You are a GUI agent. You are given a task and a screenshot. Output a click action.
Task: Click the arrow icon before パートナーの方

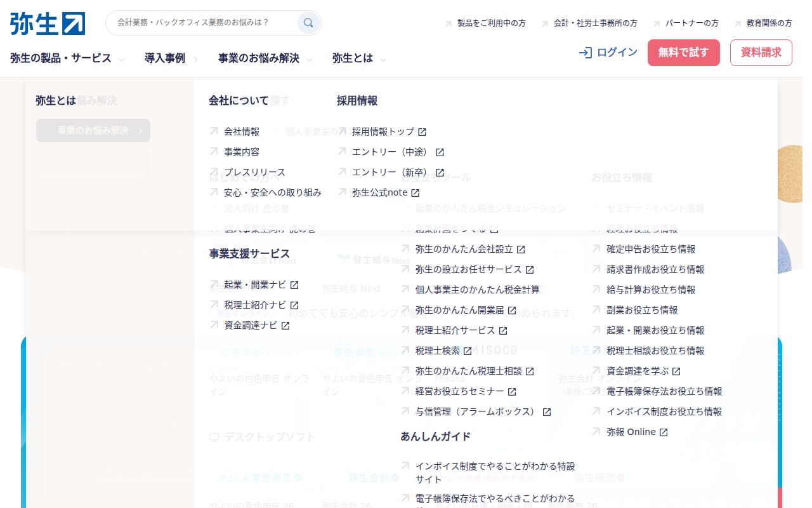657,23
